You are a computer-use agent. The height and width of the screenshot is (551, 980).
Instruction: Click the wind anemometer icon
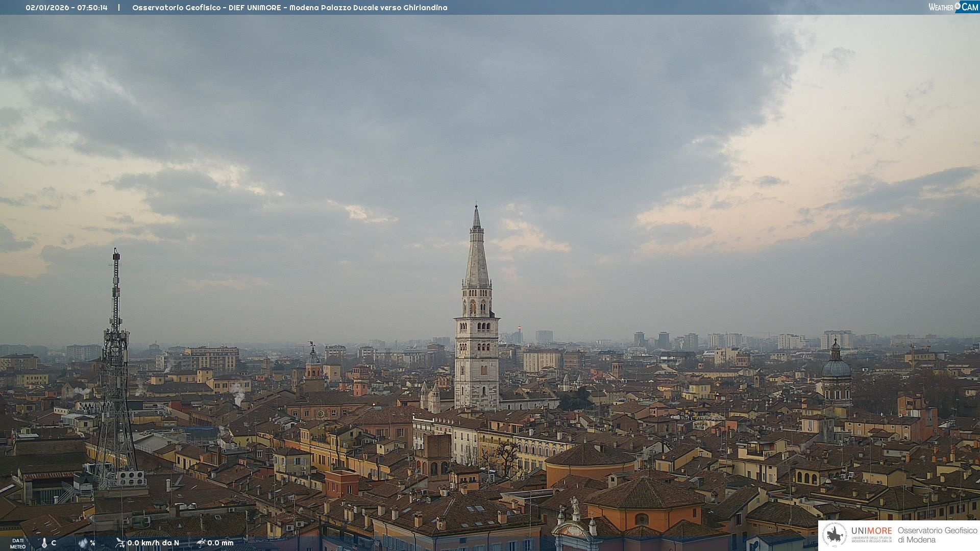pyautogui.click(x=120, y=543)
